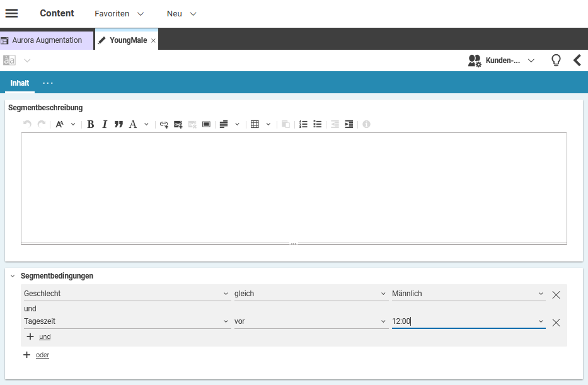Delete the Tageszeit condition row
Screen dimensions: 588x385
click(556, 322)
